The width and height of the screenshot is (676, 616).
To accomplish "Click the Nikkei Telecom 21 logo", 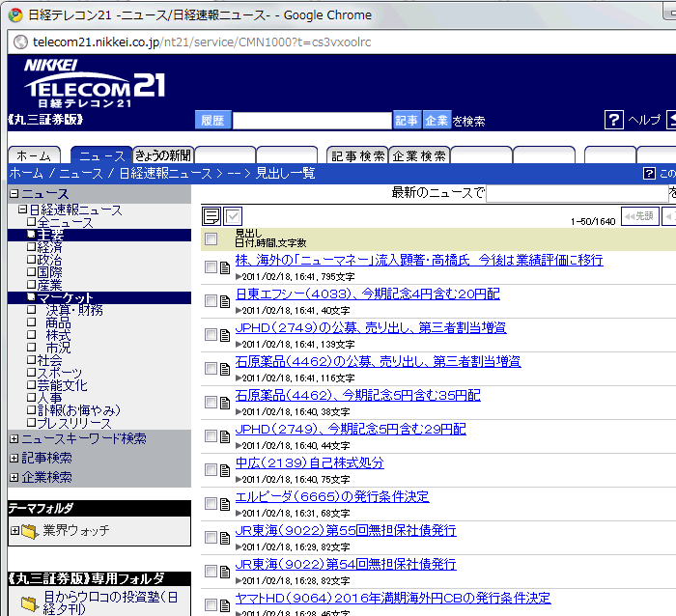I will tap(95, 83).
